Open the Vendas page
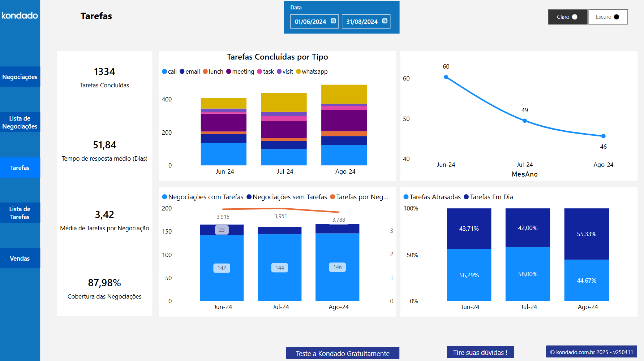Viewport: 644px width, 361px height. [x=20, y=258]
